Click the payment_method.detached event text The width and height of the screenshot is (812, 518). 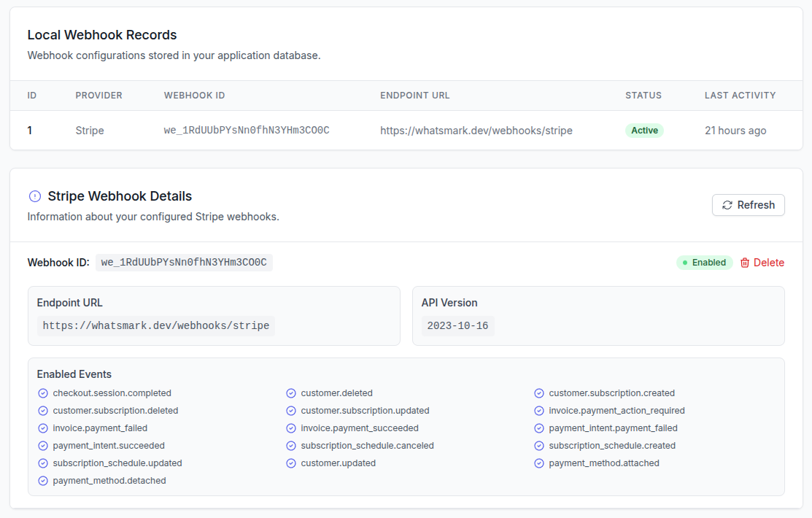click(x=109, y=482)
